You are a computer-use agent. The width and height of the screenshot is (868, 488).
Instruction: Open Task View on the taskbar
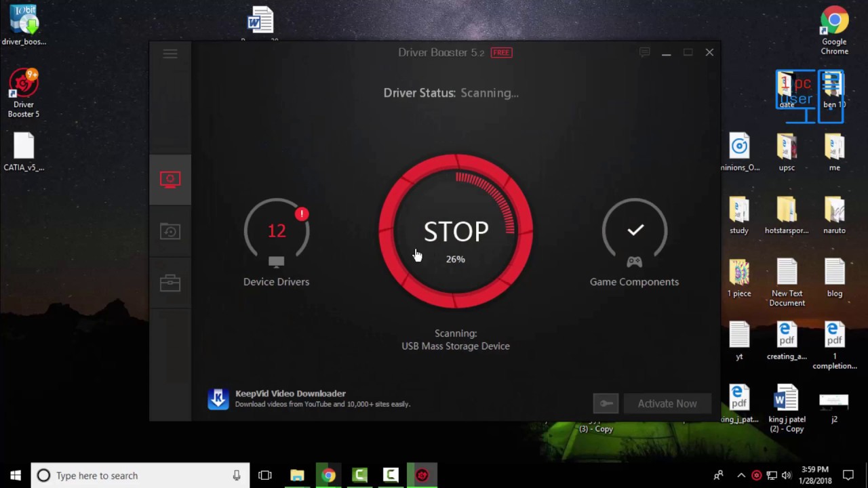coord(265,475)
